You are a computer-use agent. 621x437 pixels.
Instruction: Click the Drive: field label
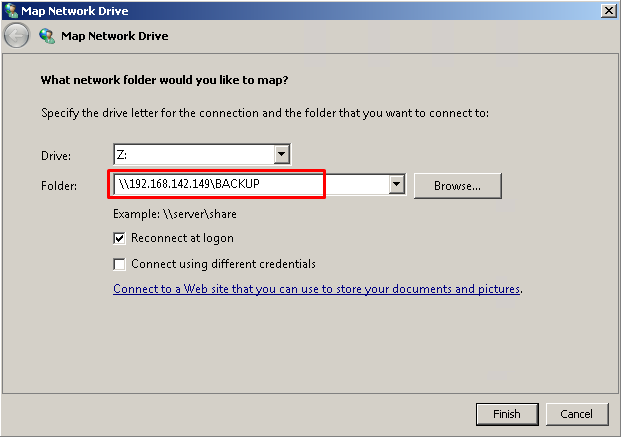56,156
